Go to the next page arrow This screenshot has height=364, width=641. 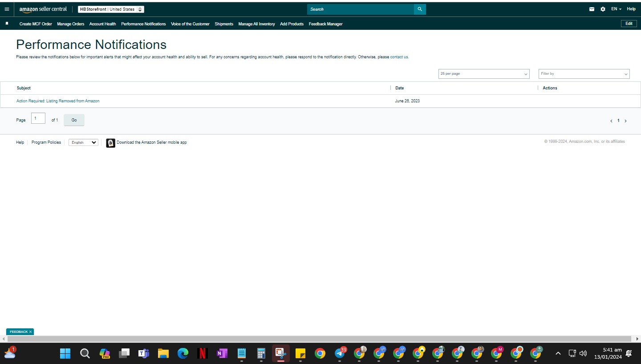625,121
